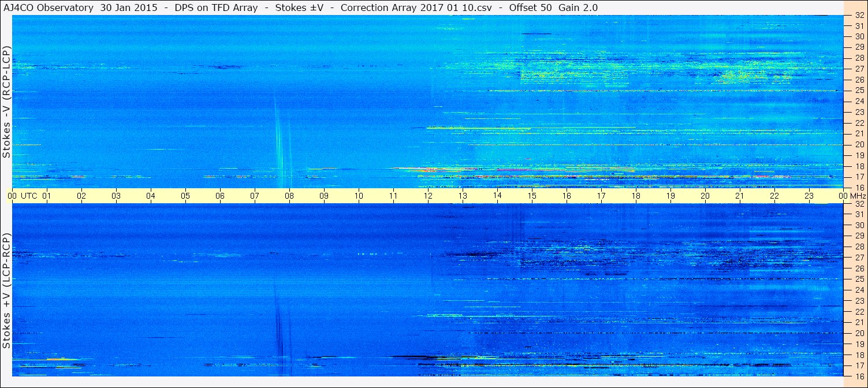Screen dimensions: 868x388
Task: Select 16 MHz on the Stokes +V scale
Action: [859, 376]
